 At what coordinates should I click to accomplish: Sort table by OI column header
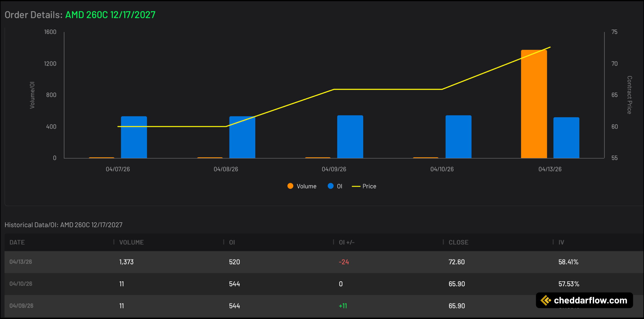(232, 242)
